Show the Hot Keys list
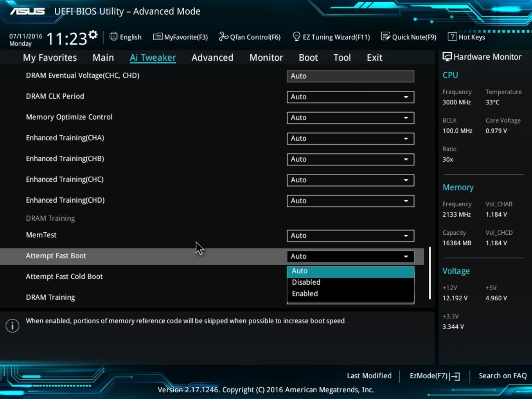 [467, 37]
